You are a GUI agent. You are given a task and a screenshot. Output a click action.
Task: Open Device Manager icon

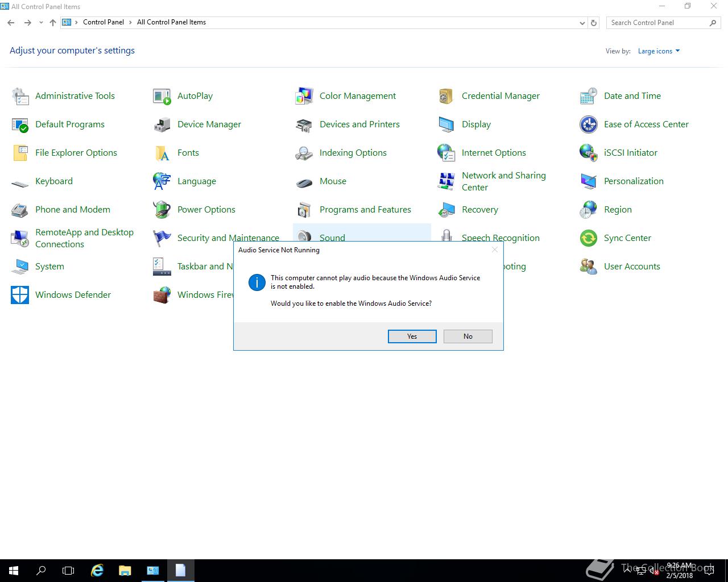pos(162,124)
